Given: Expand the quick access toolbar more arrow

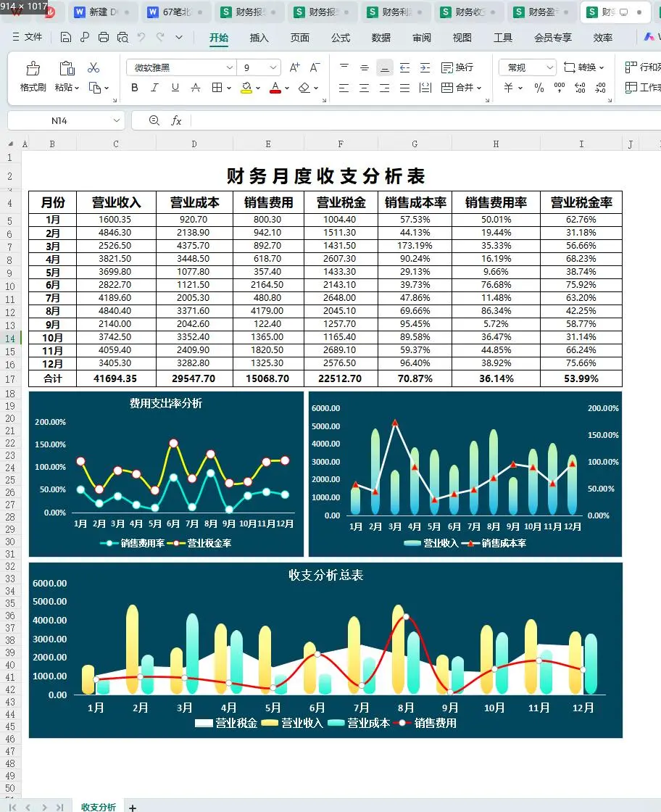Looking at the screenshot, I should (x=179, y=37).
